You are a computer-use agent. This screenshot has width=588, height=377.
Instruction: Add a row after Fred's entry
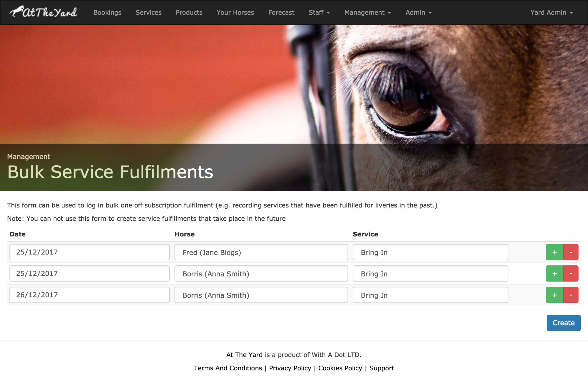pos(555,252)
